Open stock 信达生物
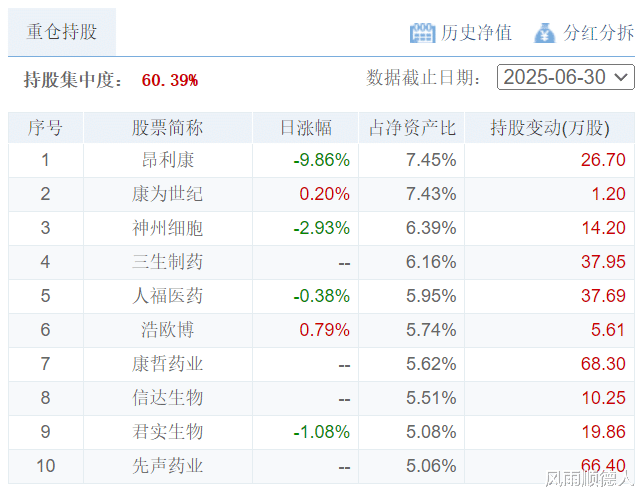This screenshot has width=644, height=500. click(168, 398)
